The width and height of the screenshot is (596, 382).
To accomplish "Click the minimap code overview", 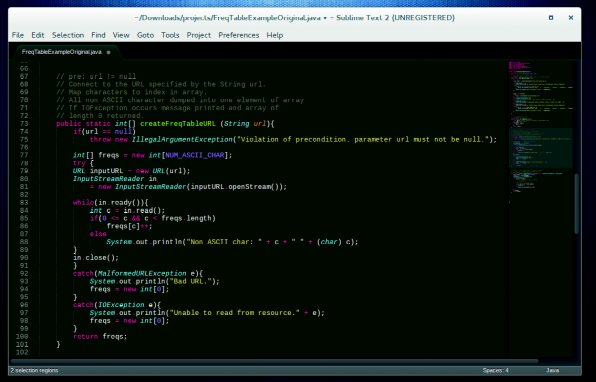I will (541, 127).
